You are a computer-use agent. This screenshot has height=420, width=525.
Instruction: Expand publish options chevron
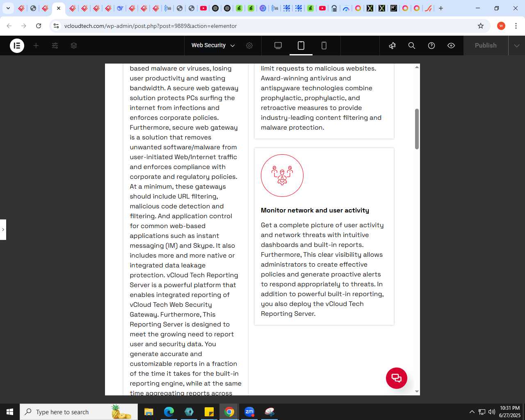tap(517, 46)
